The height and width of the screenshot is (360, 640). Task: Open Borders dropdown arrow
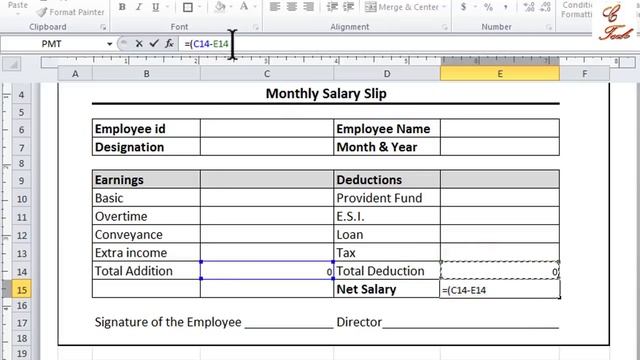[x=200, y=7]
